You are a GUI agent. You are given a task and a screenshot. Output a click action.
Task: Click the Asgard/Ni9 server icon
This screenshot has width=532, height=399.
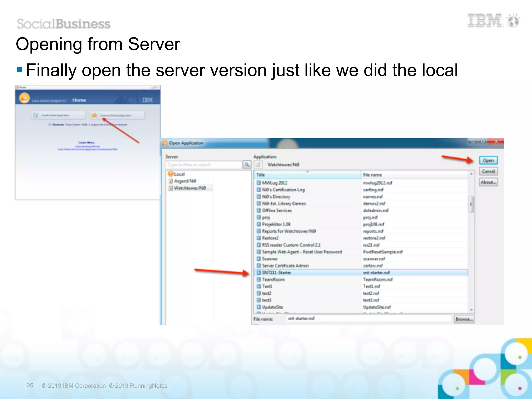pos(171,181)
